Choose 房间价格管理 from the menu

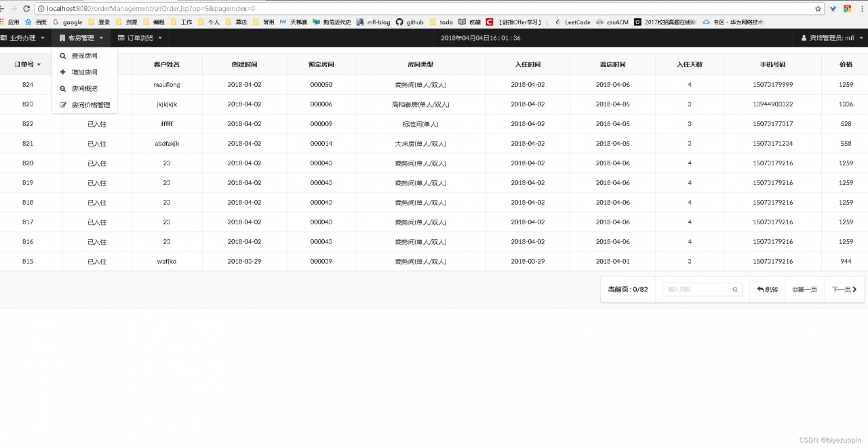84,105
